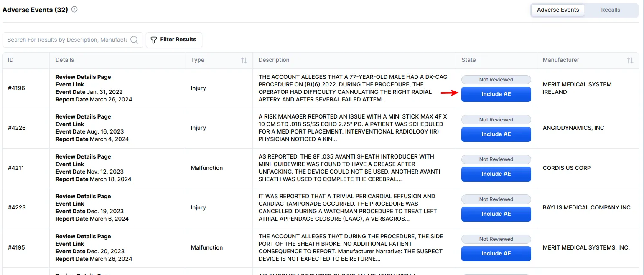The image size is (644, 275).
Task: Sort table by Manufacturer column arrows
Action: coord(630,60)
